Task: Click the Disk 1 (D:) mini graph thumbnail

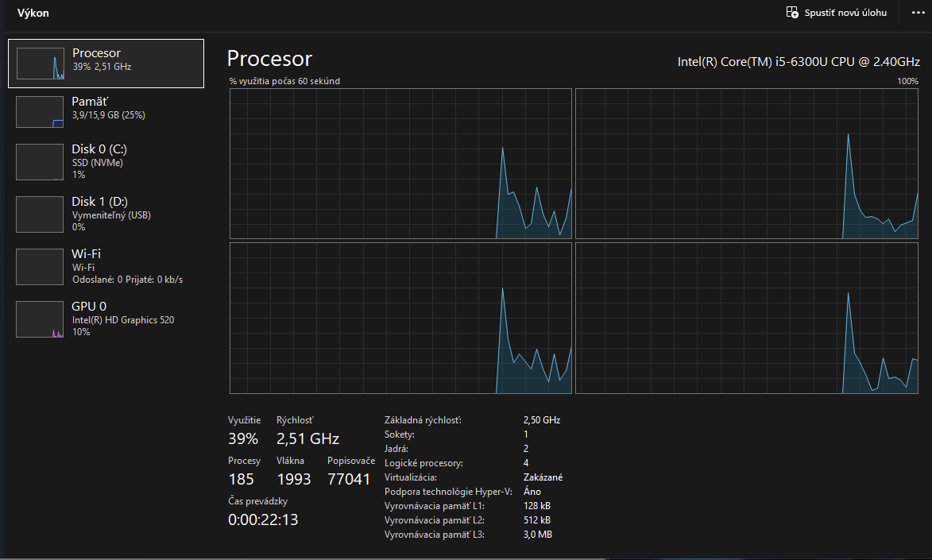Action: point(40,214)
